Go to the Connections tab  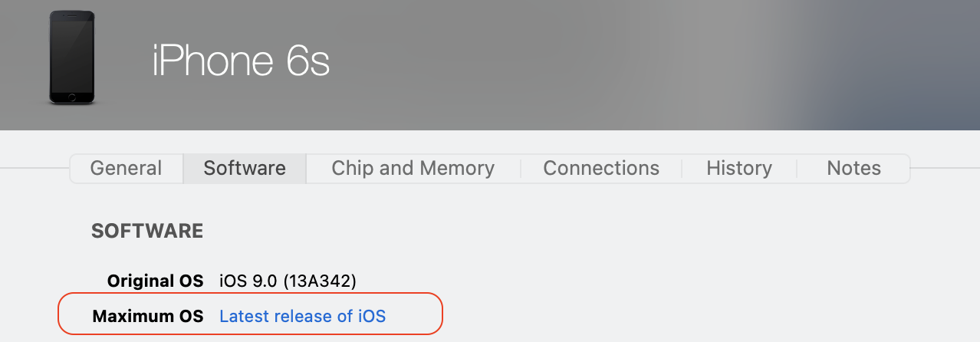click(x=601, y=169)
